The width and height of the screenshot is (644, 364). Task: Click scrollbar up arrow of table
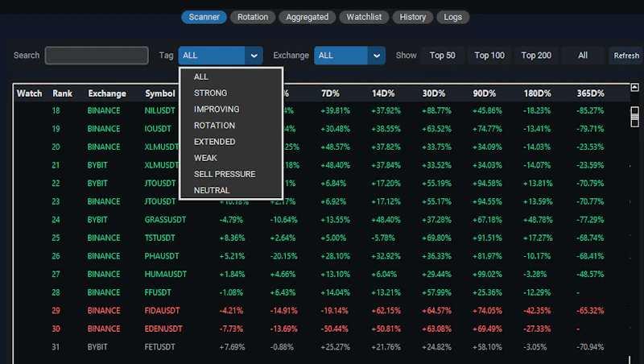click(634, 88)
